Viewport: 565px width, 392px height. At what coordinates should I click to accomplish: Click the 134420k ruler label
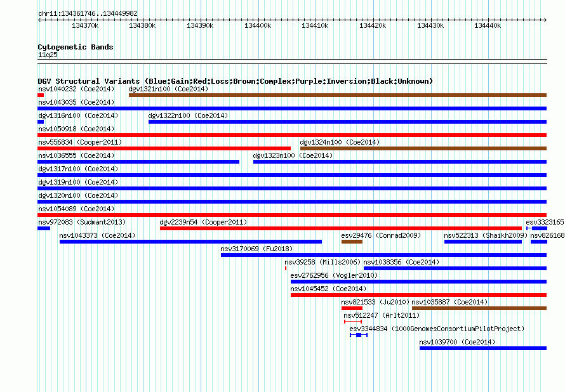coord(373,25)
